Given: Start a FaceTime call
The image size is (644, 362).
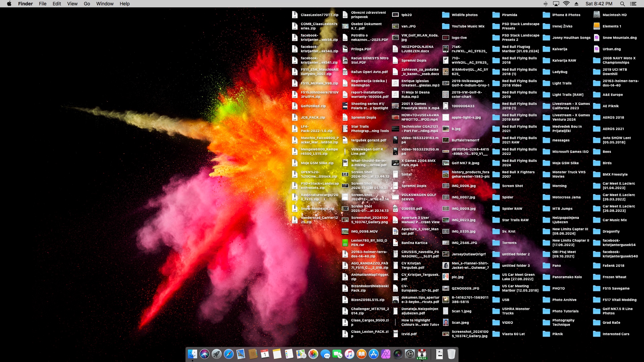Looking at the screenshot, I should 338,354.
